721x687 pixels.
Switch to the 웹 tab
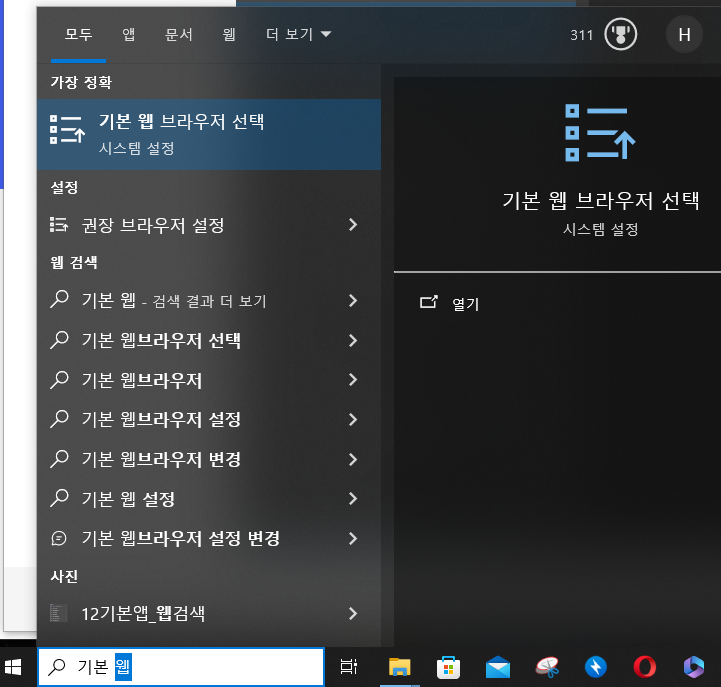229,34
